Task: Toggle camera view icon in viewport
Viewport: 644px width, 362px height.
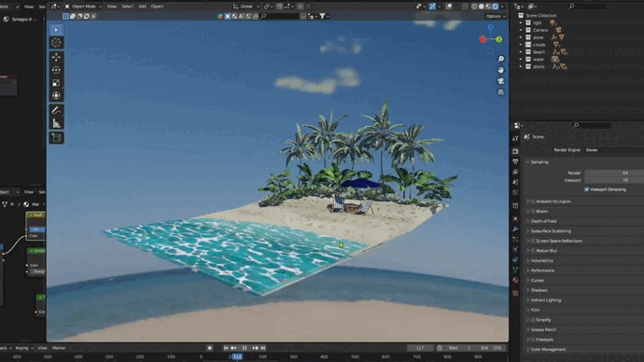Action: [x=500, y=81]
